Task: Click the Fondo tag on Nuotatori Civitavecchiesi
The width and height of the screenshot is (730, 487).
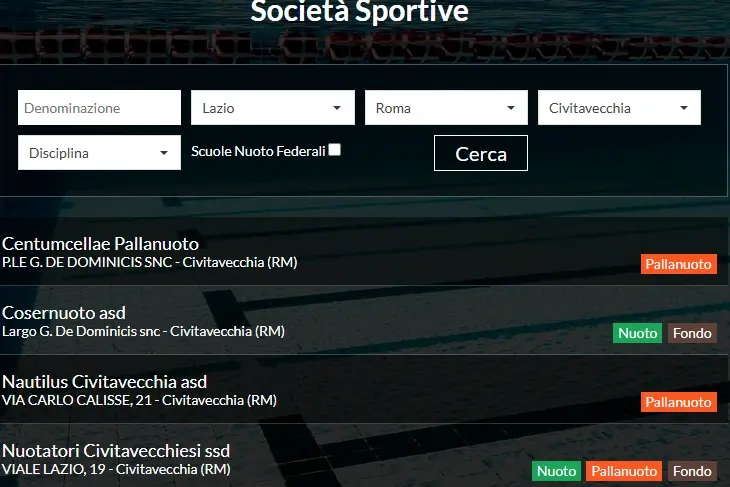Action: click(x=692, y=471)
